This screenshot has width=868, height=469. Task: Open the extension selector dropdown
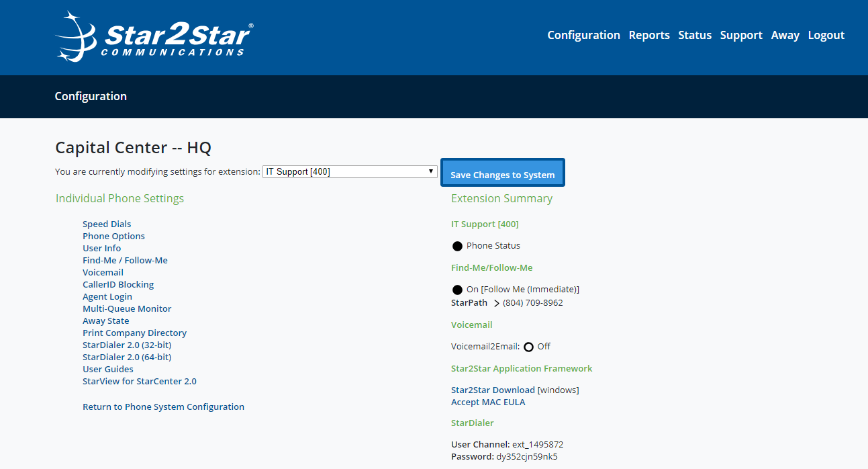[350, 171]
